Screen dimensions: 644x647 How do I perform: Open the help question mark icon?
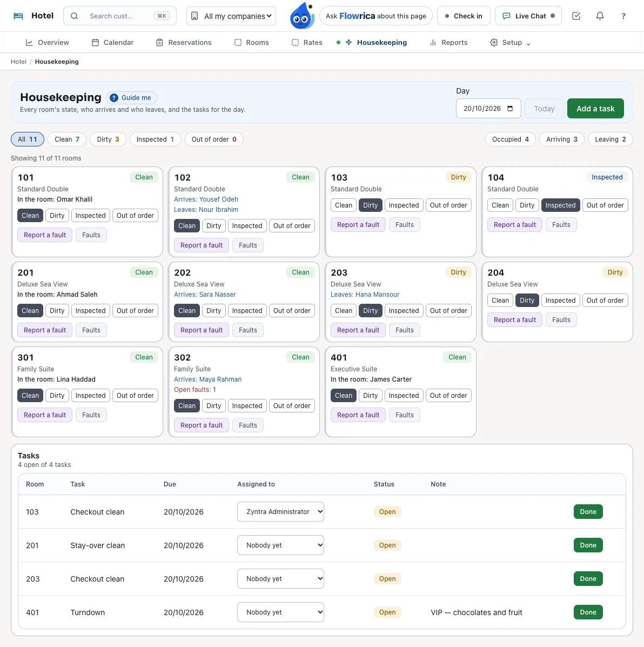point(623,16)
